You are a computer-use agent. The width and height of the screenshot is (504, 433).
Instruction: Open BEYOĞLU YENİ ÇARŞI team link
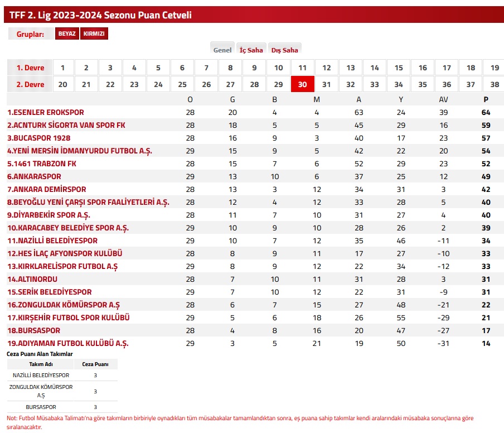[x=89, y=203]
